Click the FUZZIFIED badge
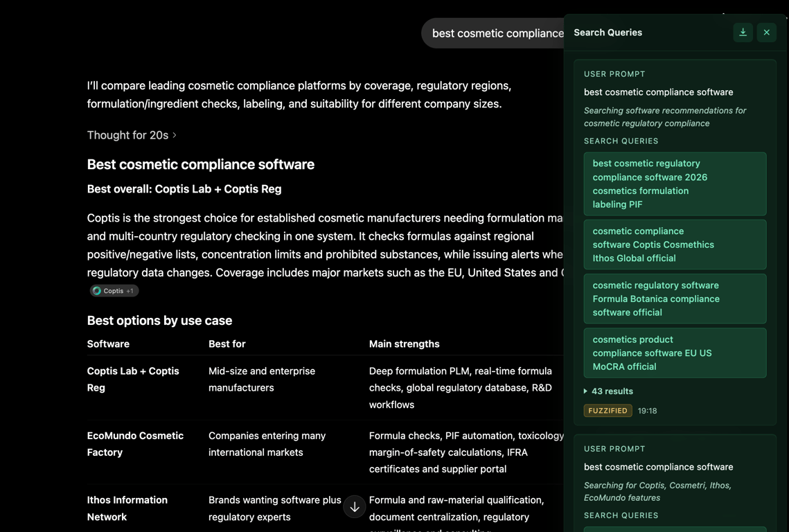 coord(608,411)
